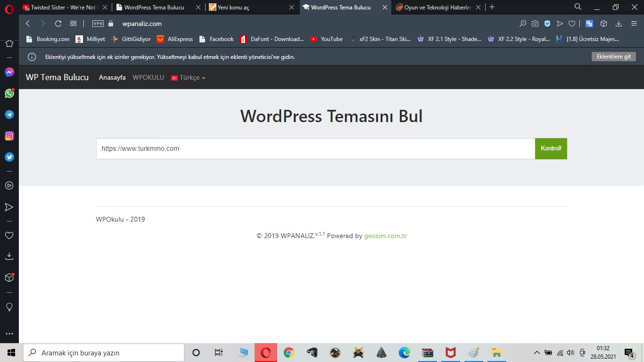Open Messenger in the Opera sidebar
The height and width of the screenshot is (362, 644).
pyautogui.click(x=9, y=72)
